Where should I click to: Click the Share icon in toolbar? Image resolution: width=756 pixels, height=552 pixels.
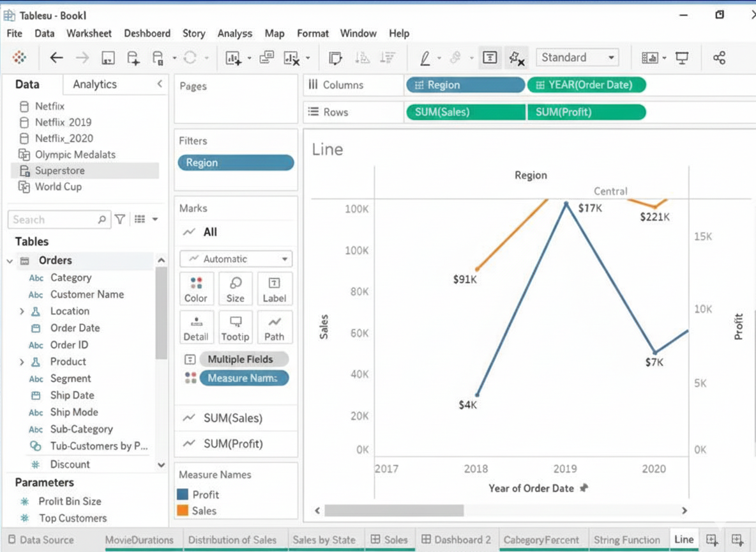(719, 58)
